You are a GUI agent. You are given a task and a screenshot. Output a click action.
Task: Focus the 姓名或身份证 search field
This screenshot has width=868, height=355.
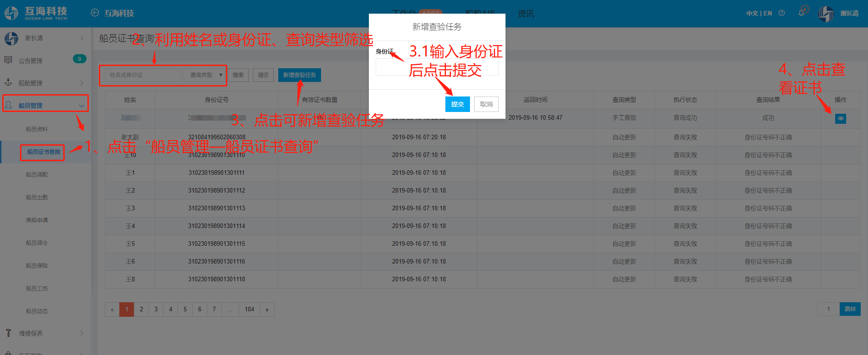[142, 75]
